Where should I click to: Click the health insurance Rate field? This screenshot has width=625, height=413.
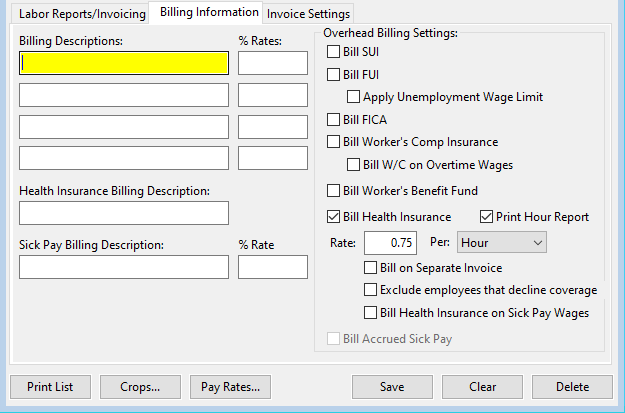[x=390, y=243]
